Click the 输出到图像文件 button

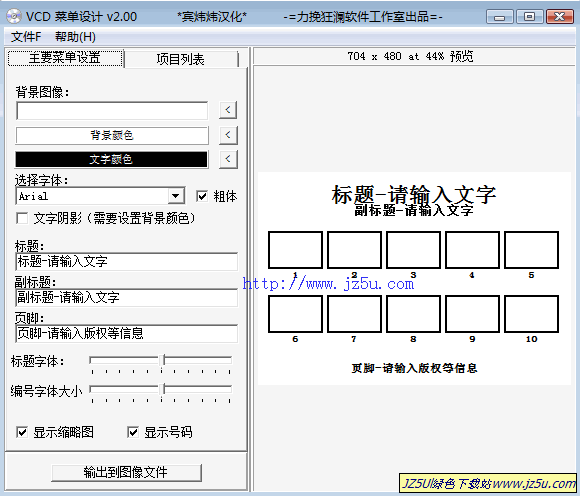tap(127, 473)
